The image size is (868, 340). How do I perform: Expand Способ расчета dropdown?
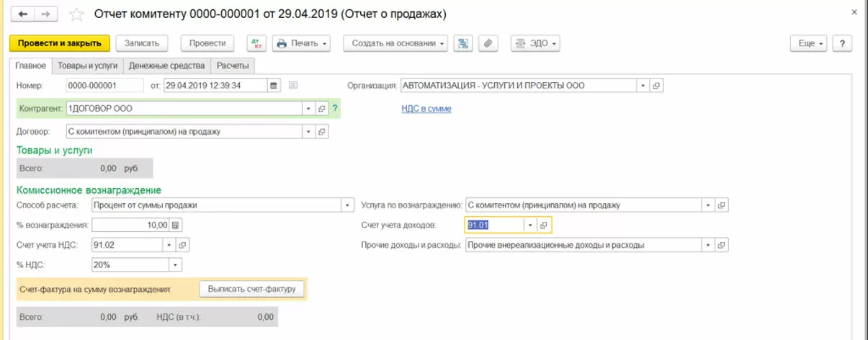[348, 205]
